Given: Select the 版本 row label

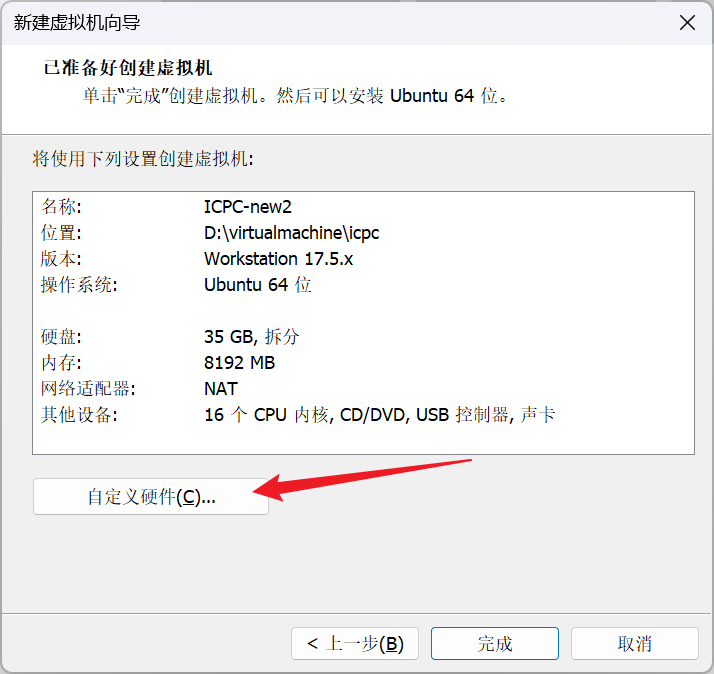Looking at the screenshot, I should coord(61,259).
